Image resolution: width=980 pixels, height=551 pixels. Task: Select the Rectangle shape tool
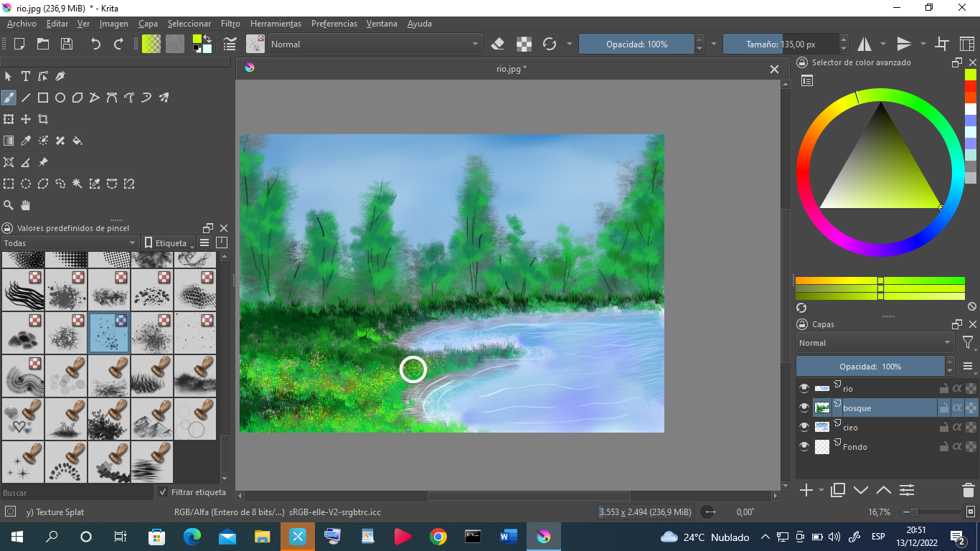tap(43, 98)
